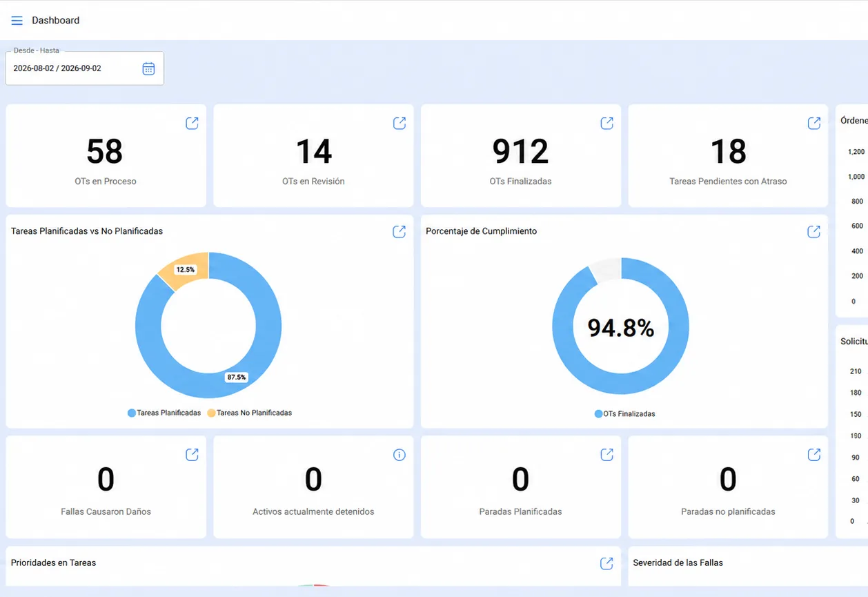Click the Severidad de las Fallas heading
The image size is (868, 597).
pyautogui.click(x=678, y=562)
